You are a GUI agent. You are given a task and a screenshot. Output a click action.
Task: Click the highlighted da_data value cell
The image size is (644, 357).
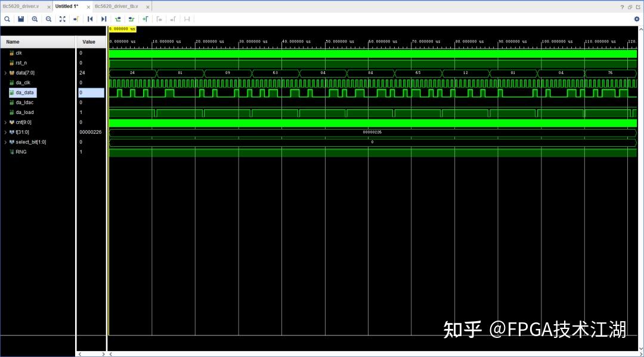click(x=91, y=93)
